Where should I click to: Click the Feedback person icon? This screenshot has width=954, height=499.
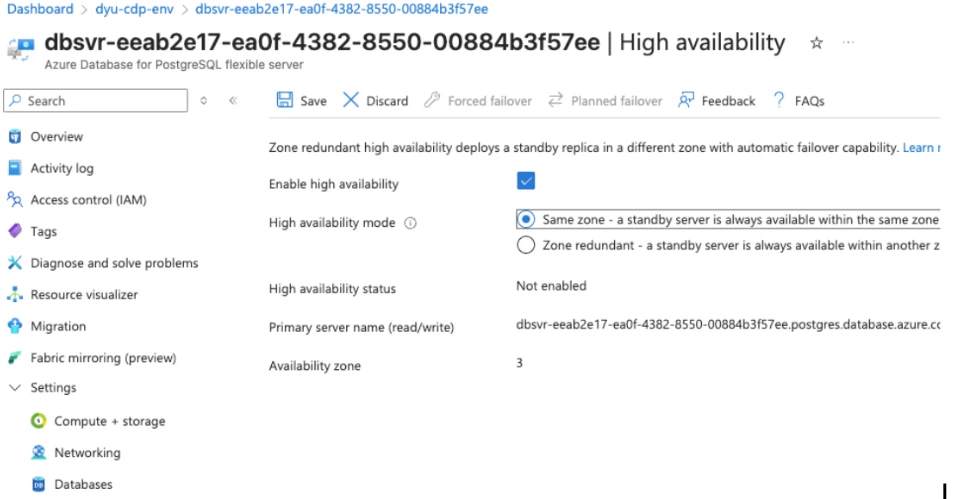click(686, 100)
